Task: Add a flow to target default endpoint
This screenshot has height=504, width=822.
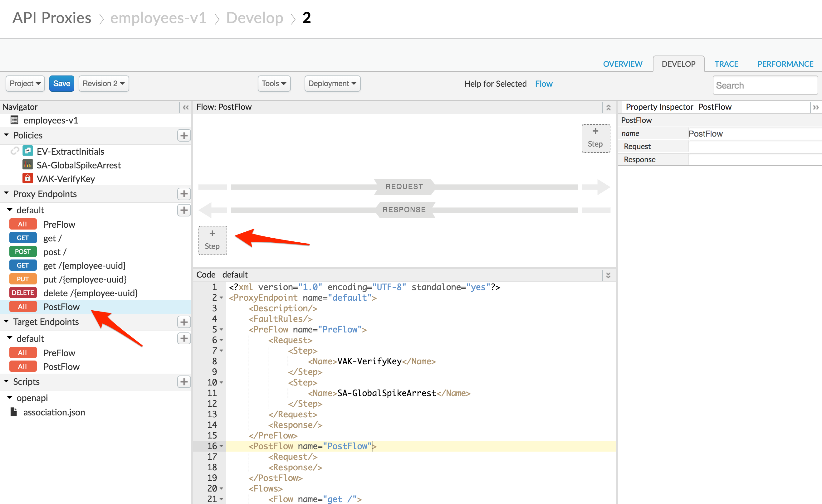Action: pos(184,338)
